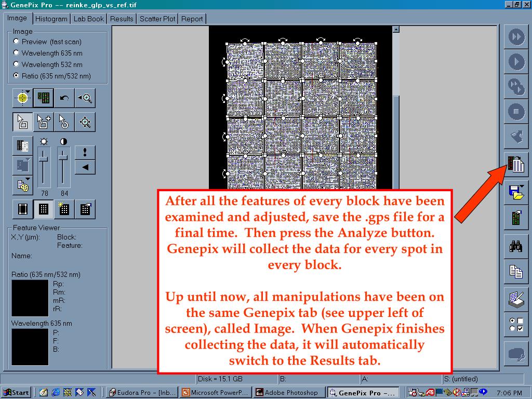Viewport: 532px width, 399px height.
Task: Click the exclamation mark button
Action: tap(85, 153)
